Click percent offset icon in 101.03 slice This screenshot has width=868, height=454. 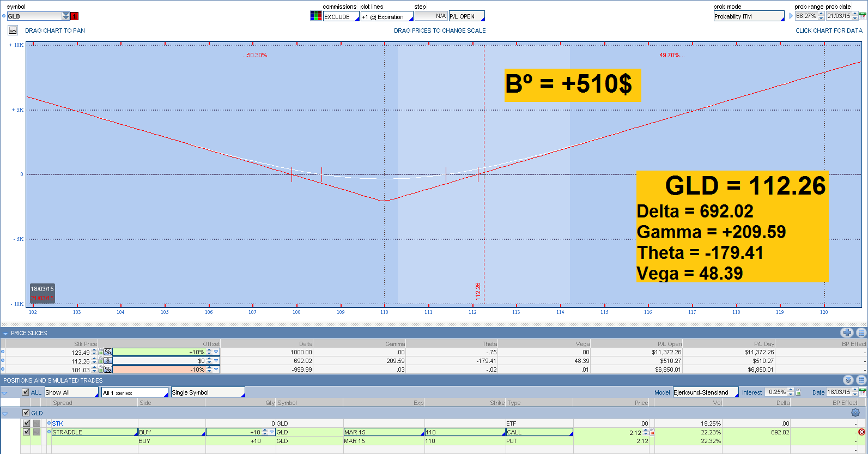click(107, 370)
